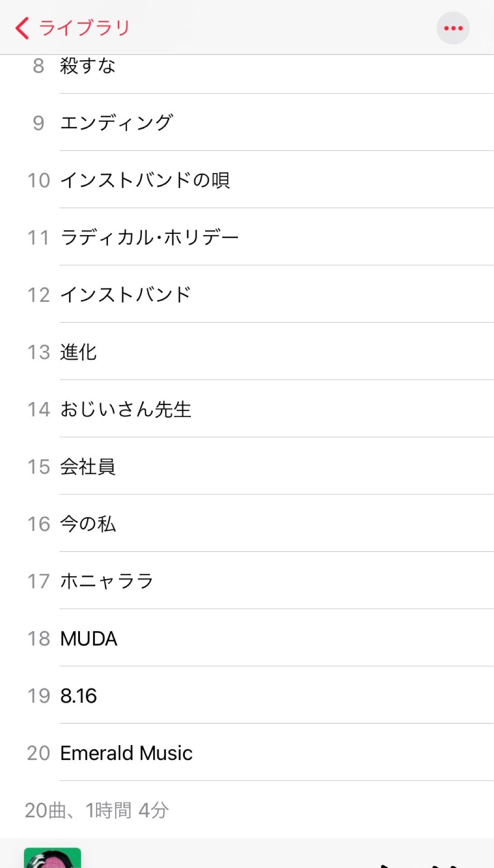Image resolution: width=494 pixels, height=868 pixels.
Task: Open mini player album artwork
Action: (52, 858)
